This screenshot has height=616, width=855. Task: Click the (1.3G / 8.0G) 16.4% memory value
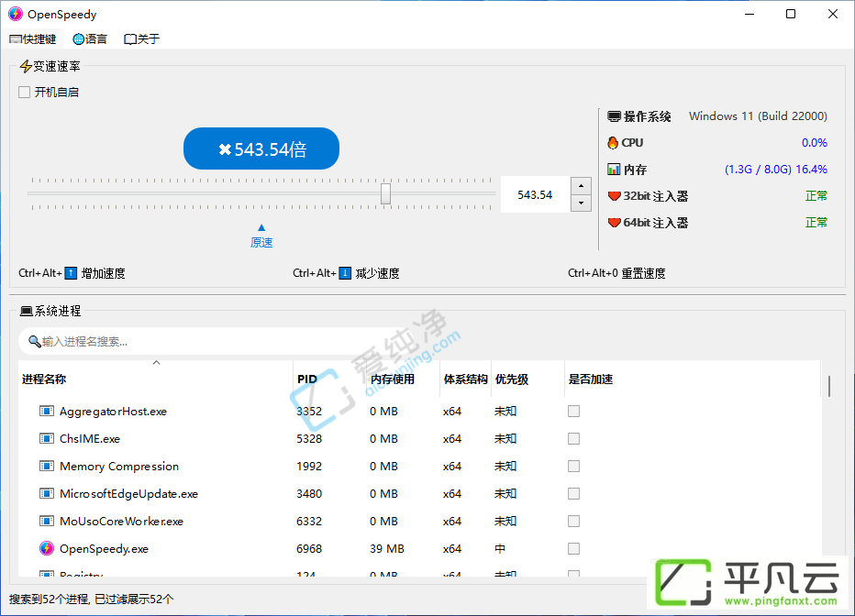[776, 170]
